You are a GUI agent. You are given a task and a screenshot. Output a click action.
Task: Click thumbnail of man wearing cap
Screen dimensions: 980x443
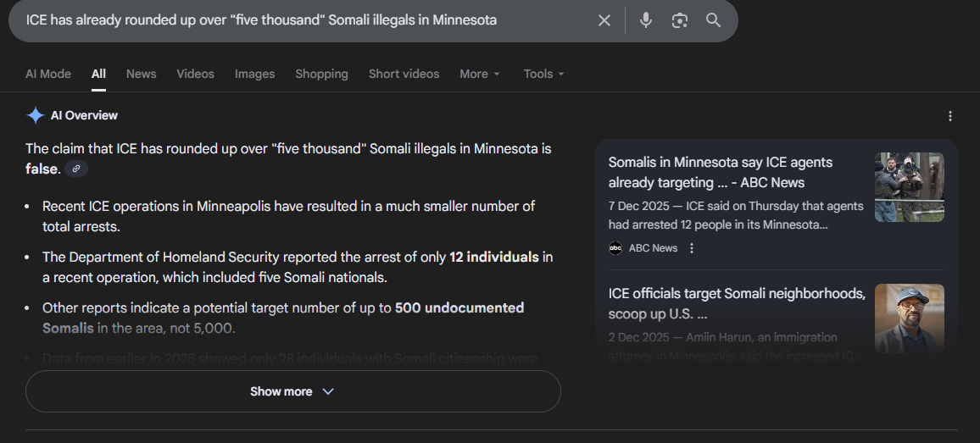click(x=910, y=318)
